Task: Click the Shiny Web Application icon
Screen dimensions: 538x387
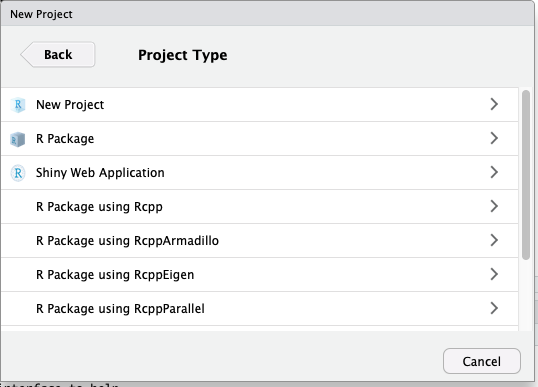Action: click(x=18, y=173)
